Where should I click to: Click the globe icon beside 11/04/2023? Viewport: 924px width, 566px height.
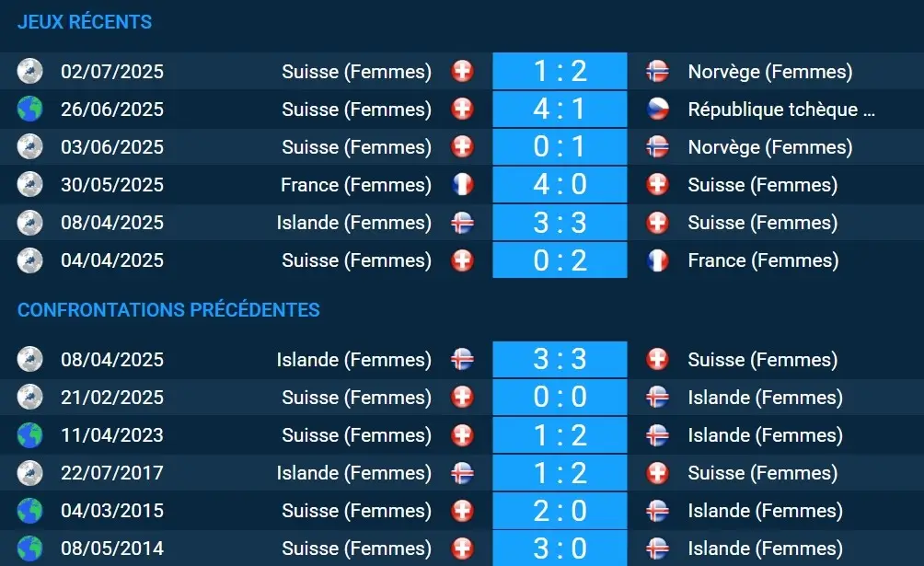[29, 435]
